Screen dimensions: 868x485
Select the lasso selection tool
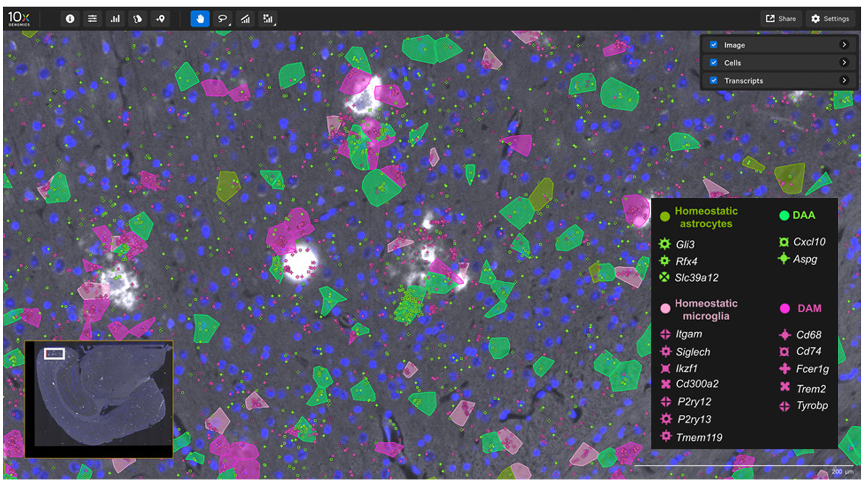[x=222, y=18]
